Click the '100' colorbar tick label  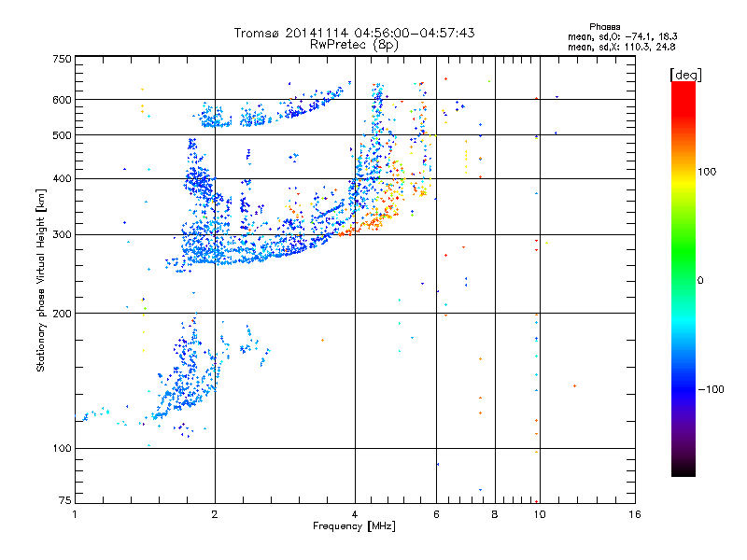point(707,172)
